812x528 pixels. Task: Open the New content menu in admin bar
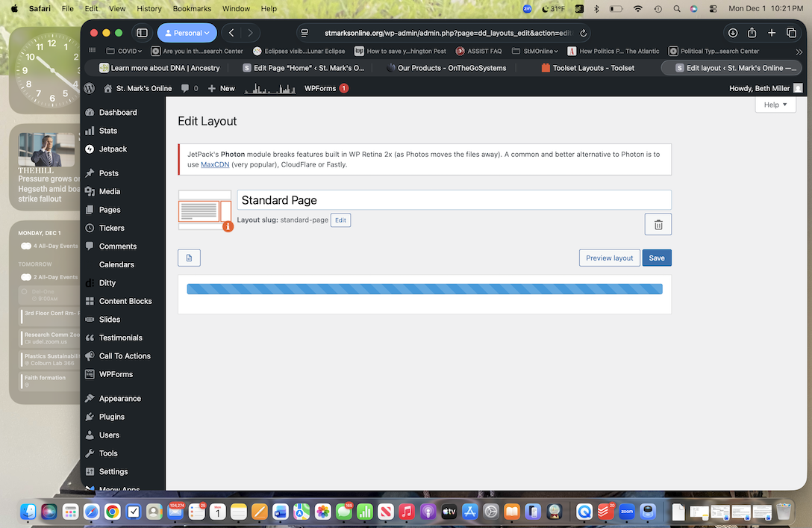pos(221,89)
